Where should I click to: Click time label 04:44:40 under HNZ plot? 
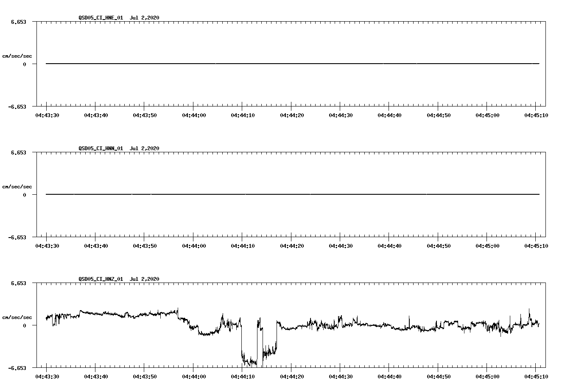coord(389,377)
